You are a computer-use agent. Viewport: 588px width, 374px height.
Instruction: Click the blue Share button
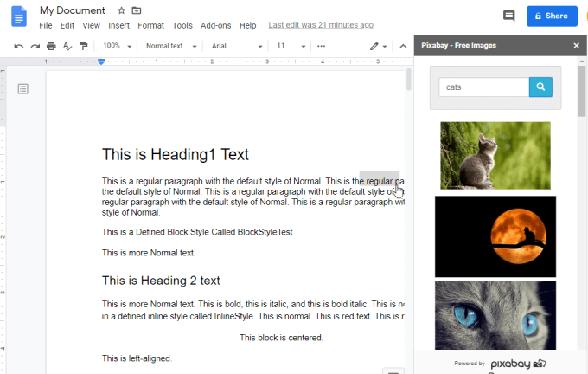(552, 16)
